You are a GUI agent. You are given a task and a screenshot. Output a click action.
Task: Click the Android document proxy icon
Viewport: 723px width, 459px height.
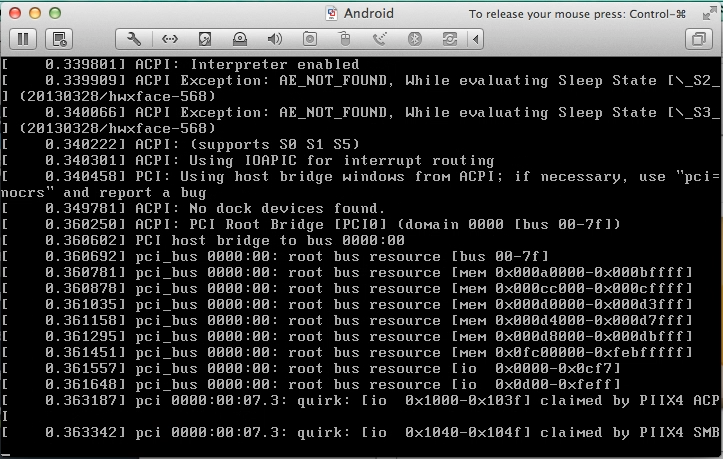coord(331,13)
